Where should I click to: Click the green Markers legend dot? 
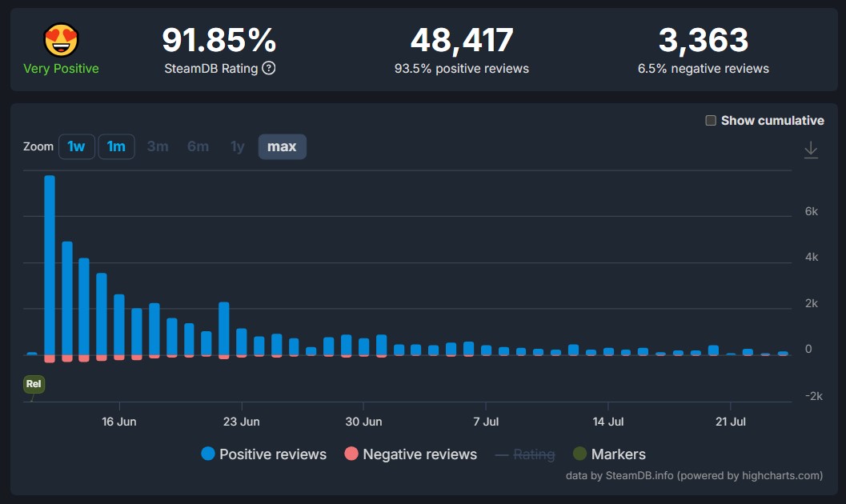[x=579, y=454]
